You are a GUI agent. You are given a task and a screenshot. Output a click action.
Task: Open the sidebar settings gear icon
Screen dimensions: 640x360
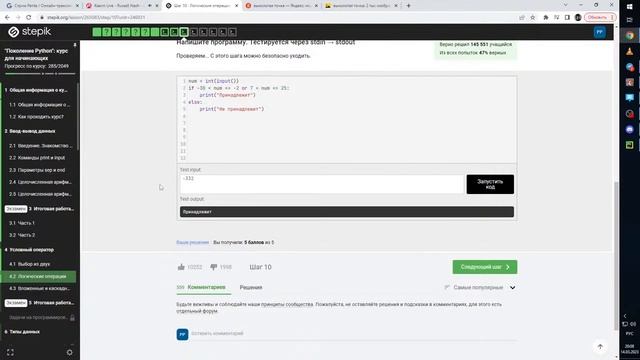click(x=69, y=352)
